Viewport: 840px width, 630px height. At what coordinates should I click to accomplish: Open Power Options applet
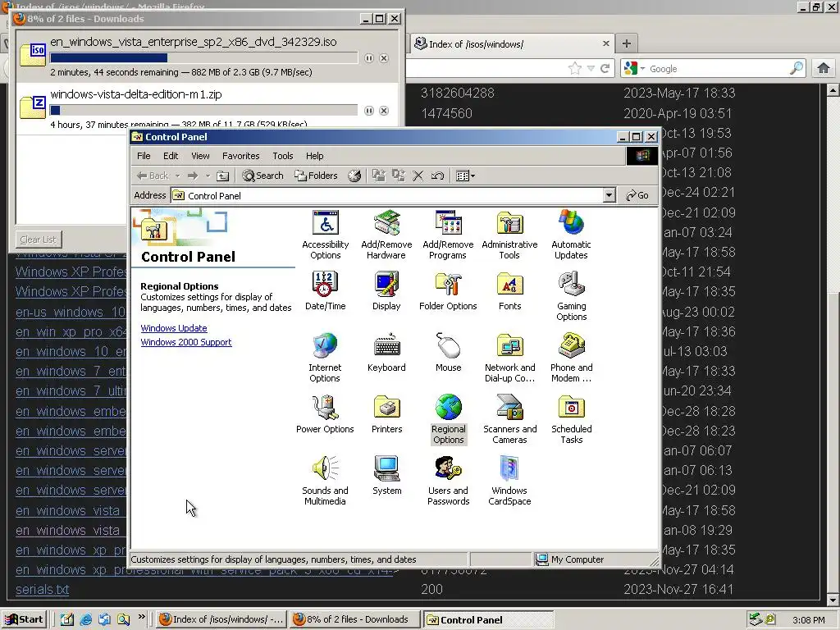tap(325, 414)
